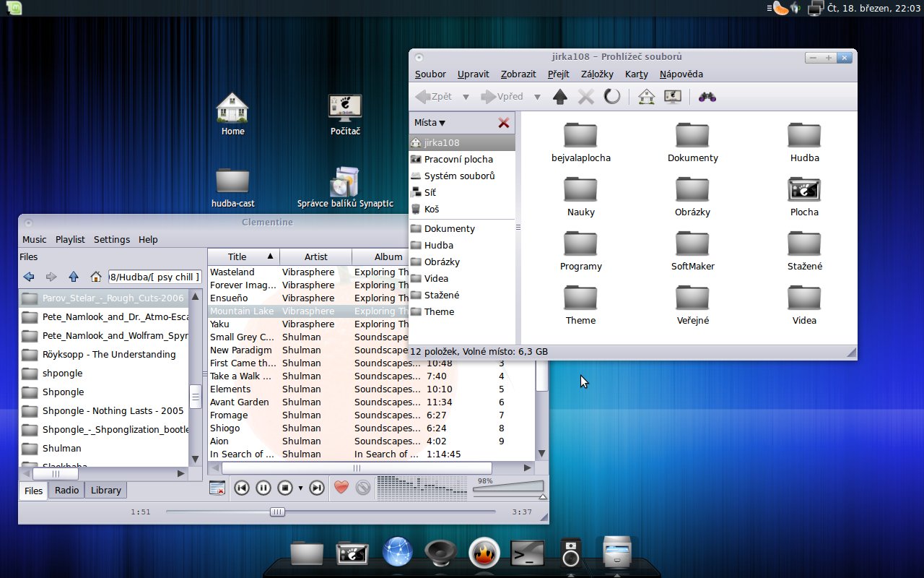The image size is (924, 578).
Task: Sort playlist by the Title column header
Action: [243, 256]
